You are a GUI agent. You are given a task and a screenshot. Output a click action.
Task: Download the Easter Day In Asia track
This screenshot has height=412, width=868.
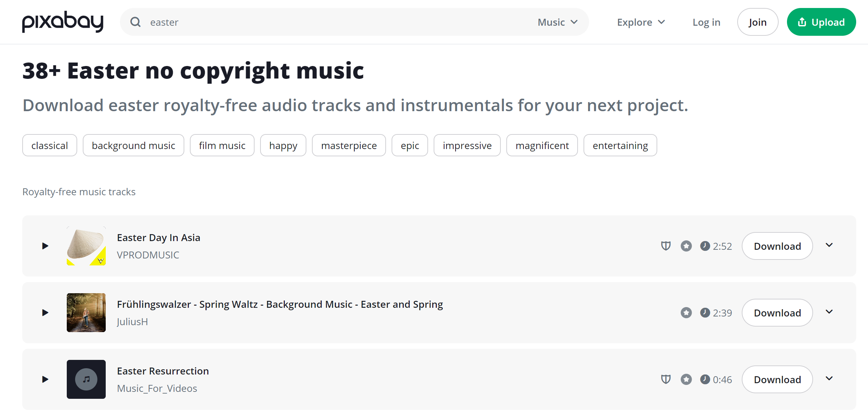777,246
